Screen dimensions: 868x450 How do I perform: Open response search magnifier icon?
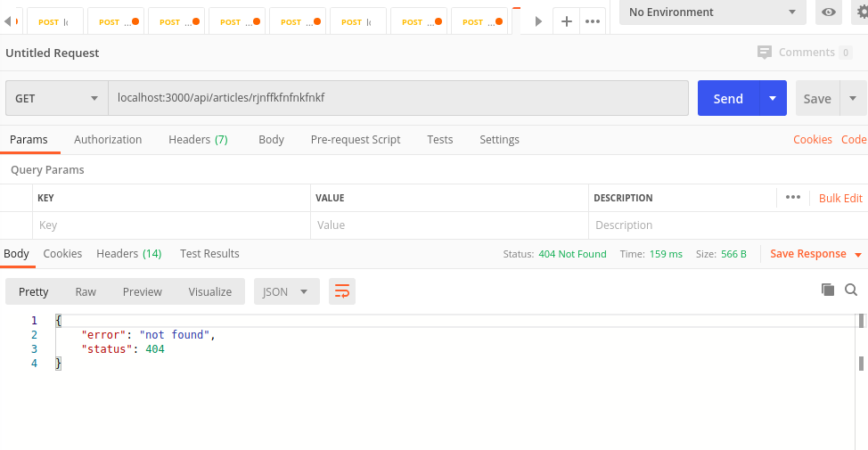point(851,290)
